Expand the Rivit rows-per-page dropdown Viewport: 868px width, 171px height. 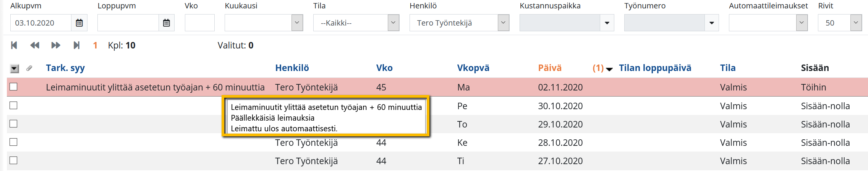[x=856, y=23]
